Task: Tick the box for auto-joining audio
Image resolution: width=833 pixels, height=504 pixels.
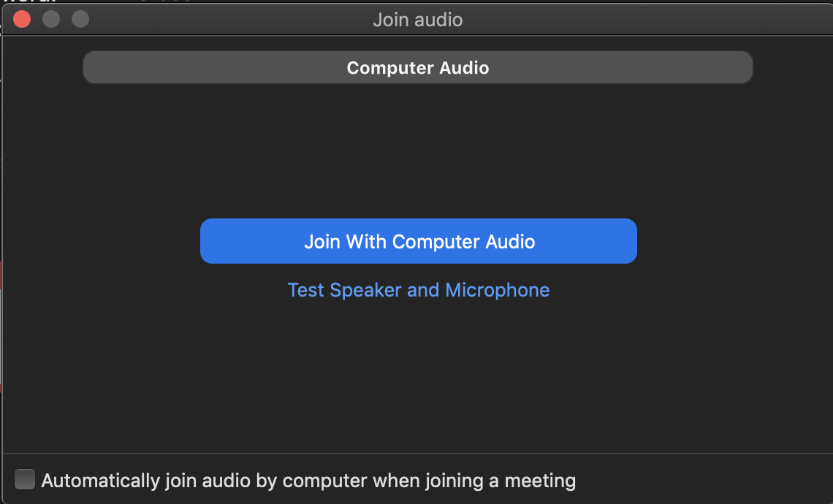Action: (x=25, y=480)
